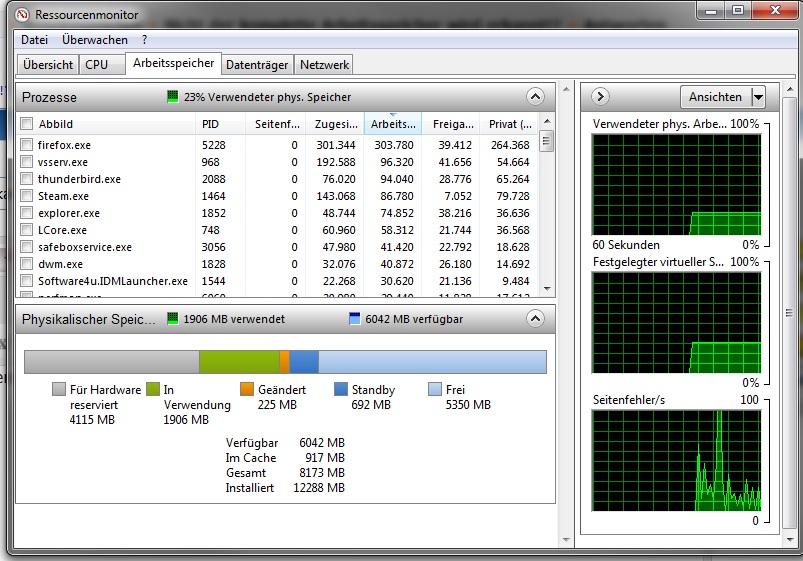This screenshot has height=561, width=803.
Task: Click the green In Verwendung legend swatch
Action: tap(153, 389)
